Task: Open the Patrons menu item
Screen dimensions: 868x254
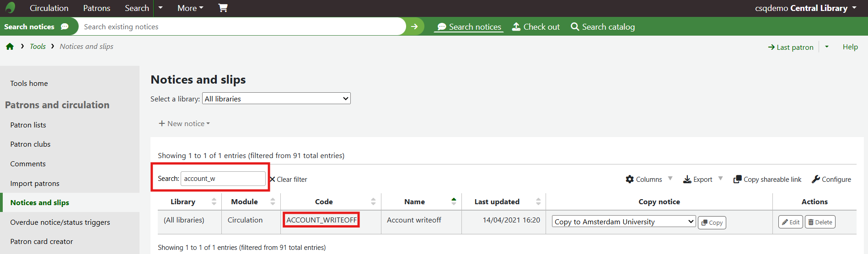Action: coord(96,8)
